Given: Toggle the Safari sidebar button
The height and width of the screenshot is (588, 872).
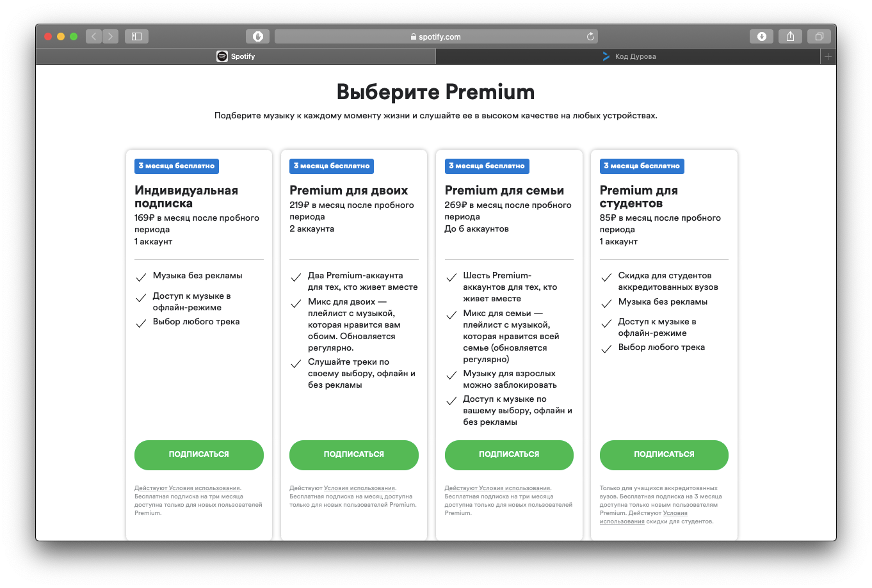Looking at the screenshot, I should click(x=136, y=36).
